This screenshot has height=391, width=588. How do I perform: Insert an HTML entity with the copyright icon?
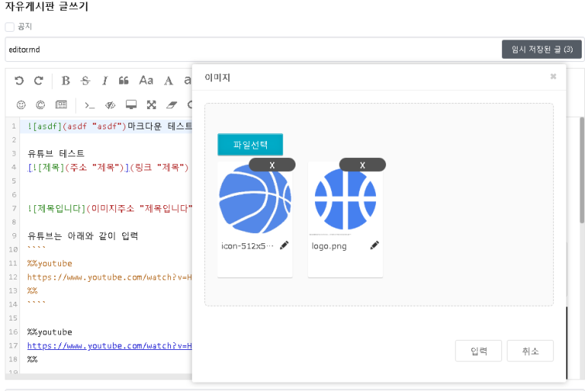(40, 105)
